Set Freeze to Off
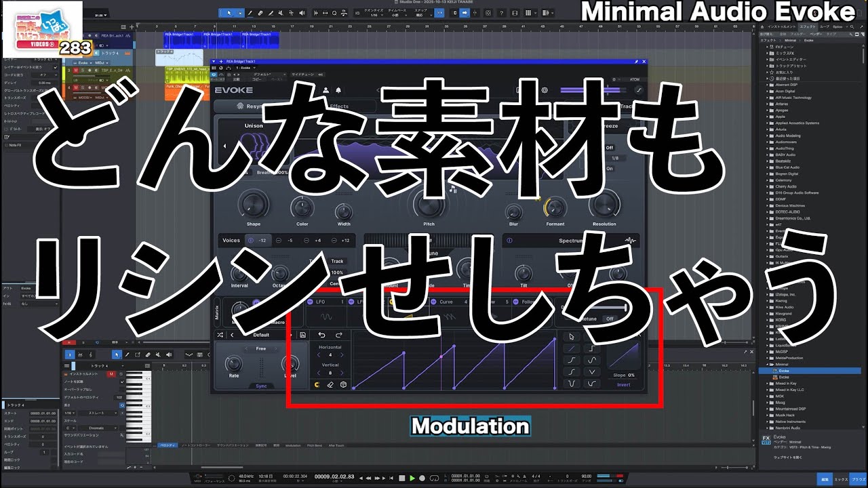Screen dimensions: 868x488 pyautogui.click(x=609, y=147)
